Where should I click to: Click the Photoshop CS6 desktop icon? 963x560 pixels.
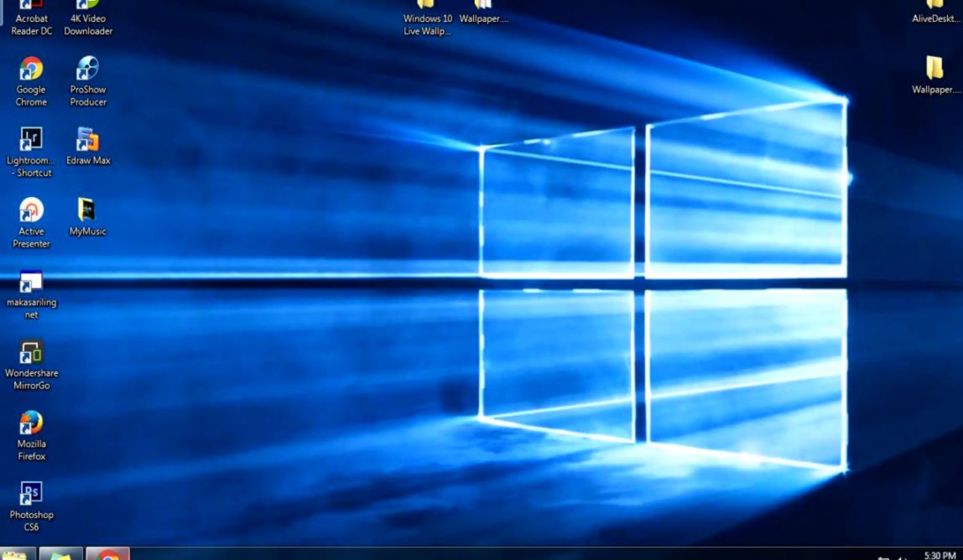pyautogui.click(x=31, y=506)
